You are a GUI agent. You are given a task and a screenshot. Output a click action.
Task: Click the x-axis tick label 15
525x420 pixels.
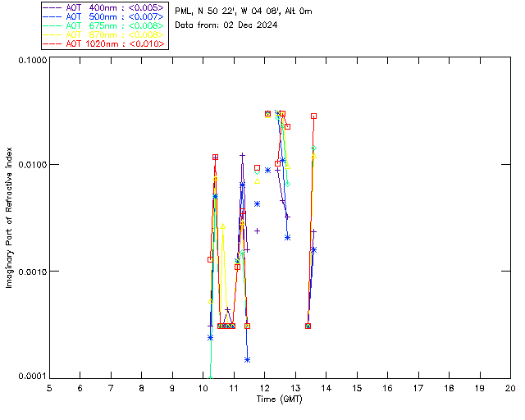[357, 388]
